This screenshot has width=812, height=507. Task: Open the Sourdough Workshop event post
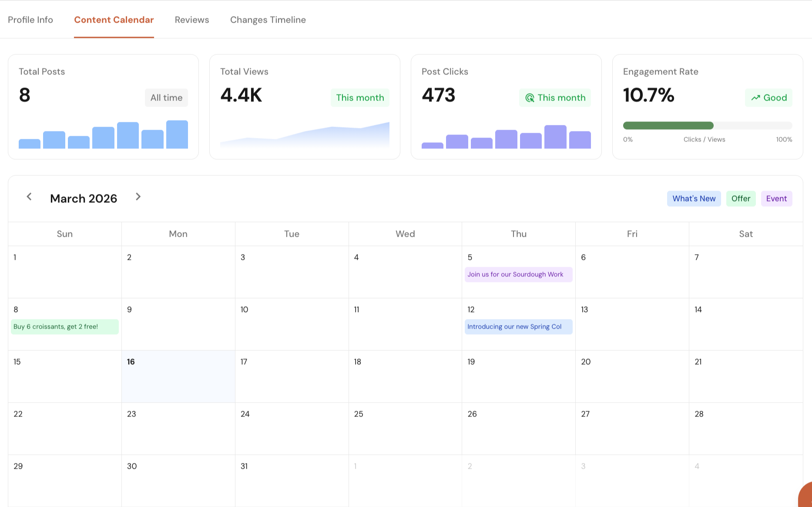click(518, 275)
